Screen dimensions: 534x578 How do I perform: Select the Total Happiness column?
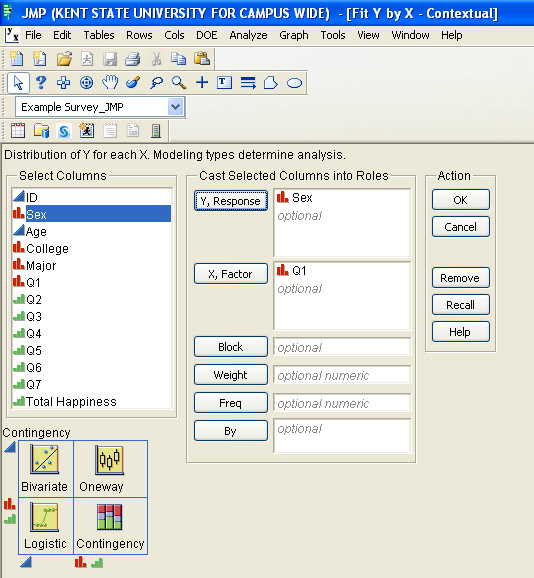tap(92, 401)
